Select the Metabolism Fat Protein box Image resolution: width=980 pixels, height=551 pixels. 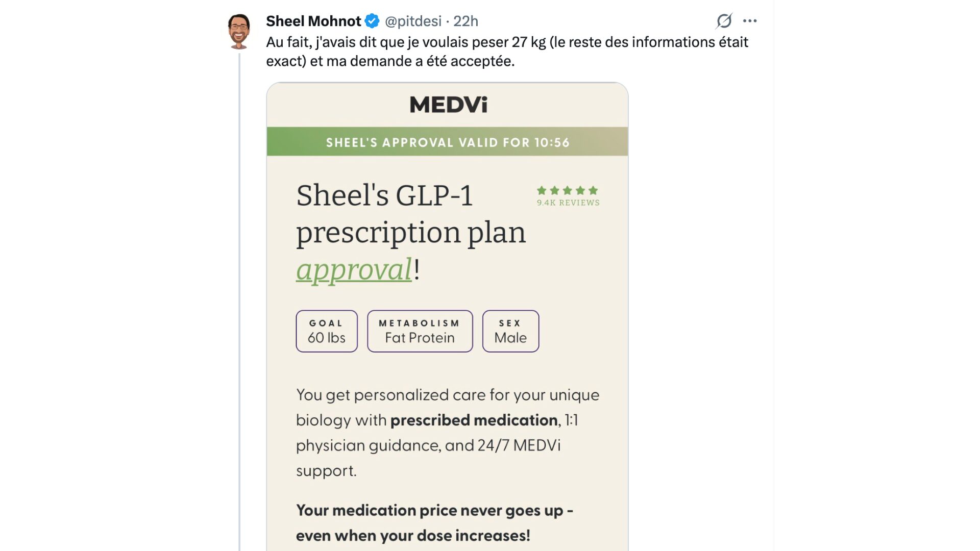click(420, 331)
